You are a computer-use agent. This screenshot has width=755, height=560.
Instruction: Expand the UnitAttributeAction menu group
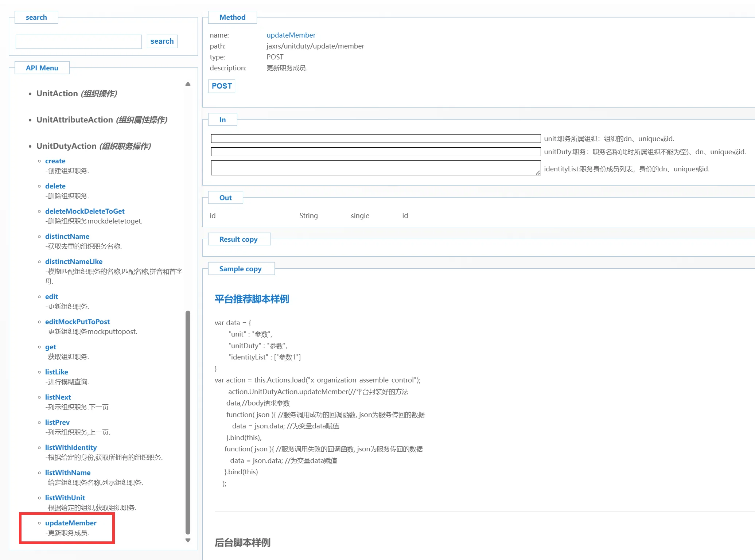(75, 120)
